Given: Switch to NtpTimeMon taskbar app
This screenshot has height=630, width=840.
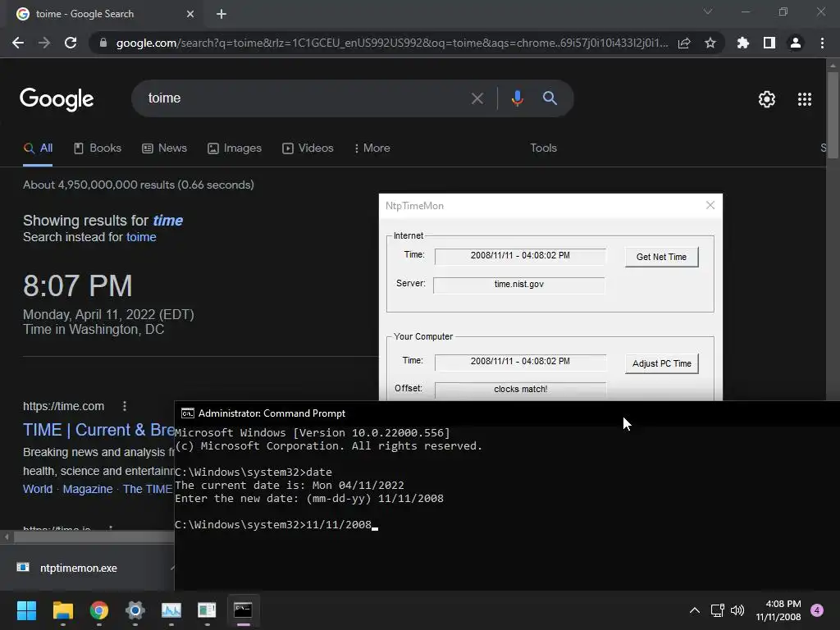Looking at the screenshot, I should 207,610.
